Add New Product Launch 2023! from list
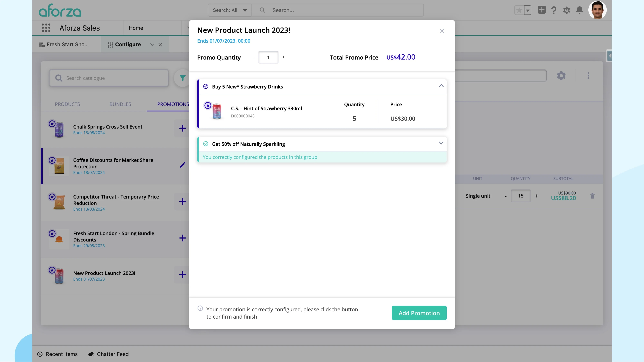Screen dimensions: 644x362 click(x=183, y=275)
